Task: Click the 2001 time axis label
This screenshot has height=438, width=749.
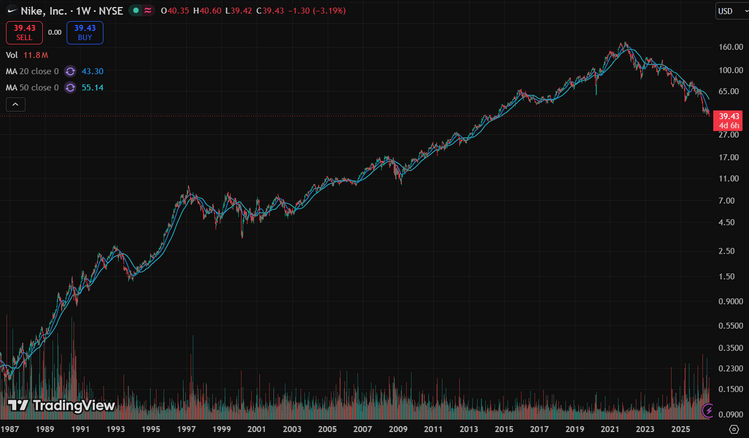Action: [x=257, y=429]
